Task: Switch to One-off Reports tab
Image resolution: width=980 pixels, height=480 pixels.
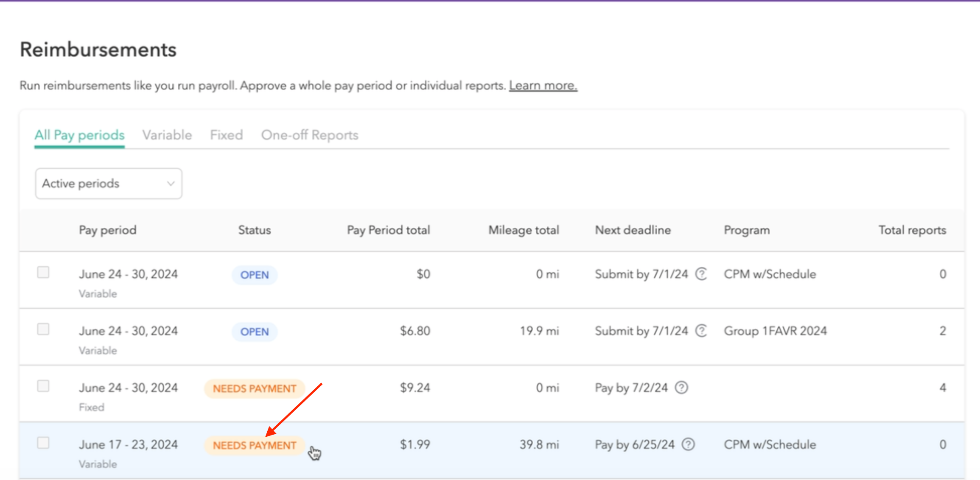Action: pyautogui.click(x=310, y=135)
